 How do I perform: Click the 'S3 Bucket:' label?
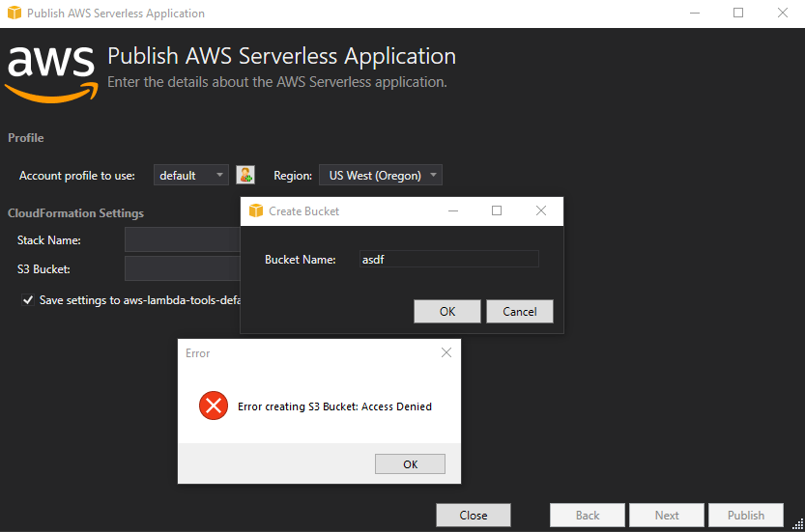click(43, 269)
